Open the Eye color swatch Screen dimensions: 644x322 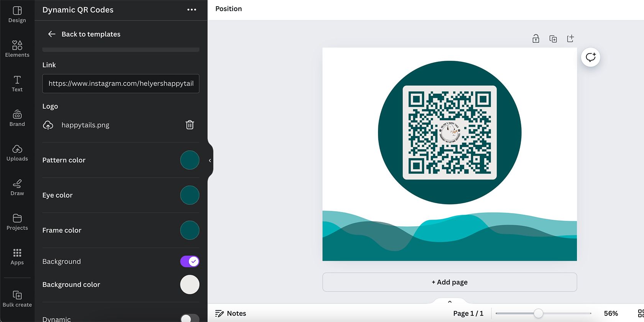(x=190, y=195)
